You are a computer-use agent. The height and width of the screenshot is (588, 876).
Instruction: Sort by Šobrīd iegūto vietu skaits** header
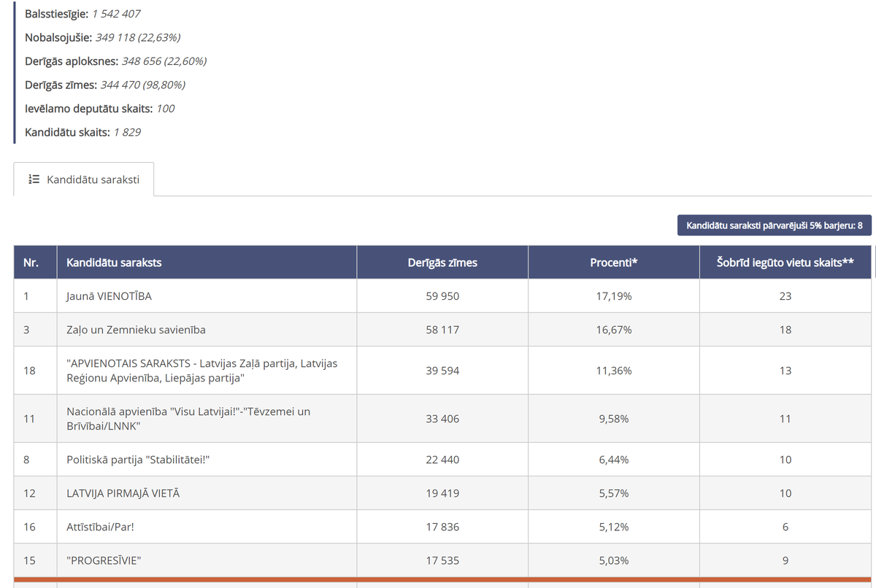point(785,263)
